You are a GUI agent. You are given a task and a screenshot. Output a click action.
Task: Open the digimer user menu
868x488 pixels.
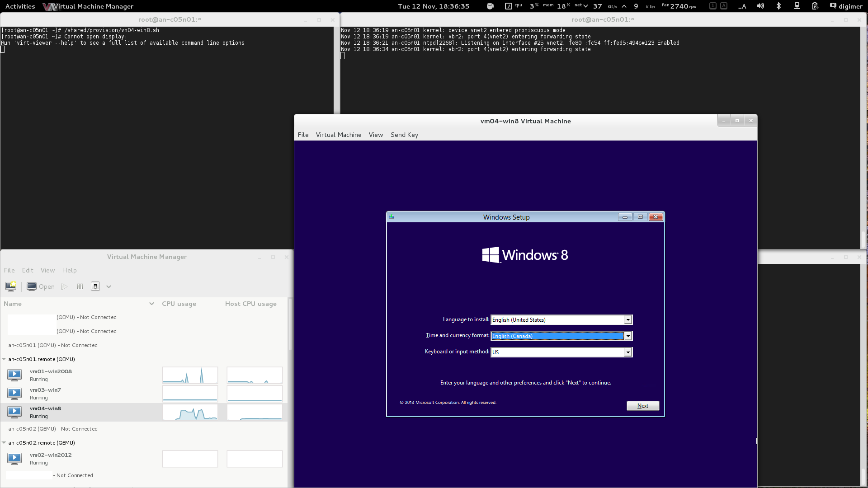[x=846, y=6]
